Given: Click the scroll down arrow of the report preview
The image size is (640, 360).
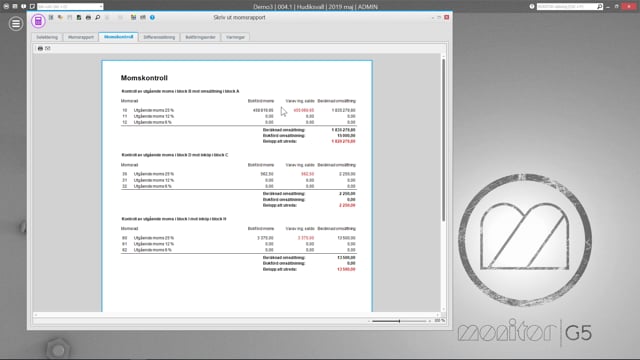Looking at the screenshot, I should click(x=443, y=309).
